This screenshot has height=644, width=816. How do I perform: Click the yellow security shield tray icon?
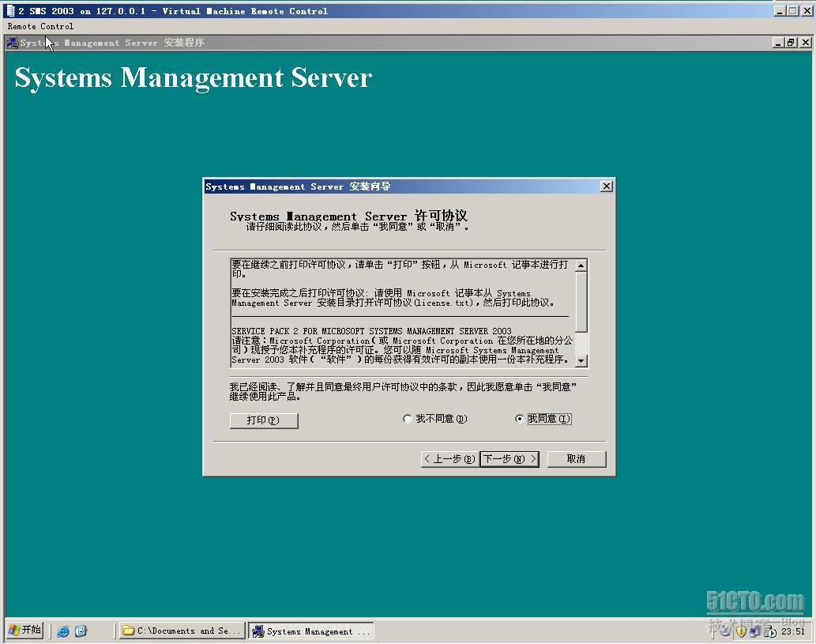(741, 631)
